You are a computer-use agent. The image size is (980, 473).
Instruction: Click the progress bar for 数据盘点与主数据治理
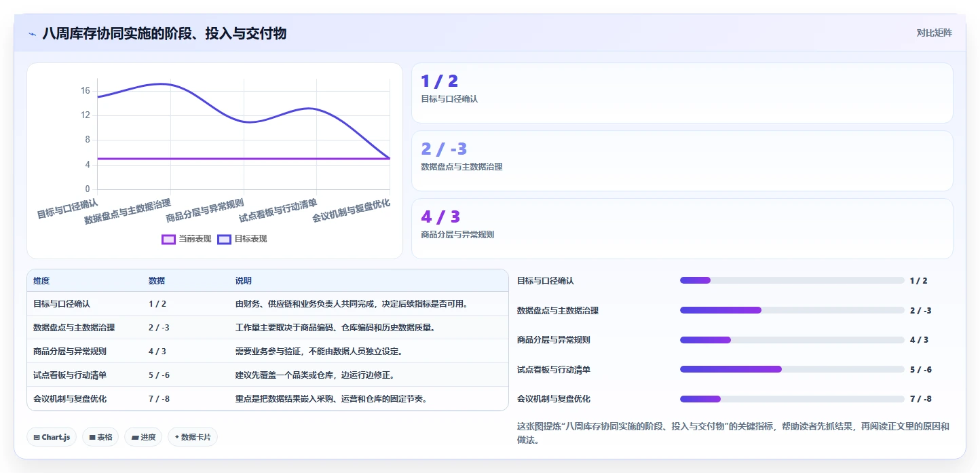click(792, 310)
